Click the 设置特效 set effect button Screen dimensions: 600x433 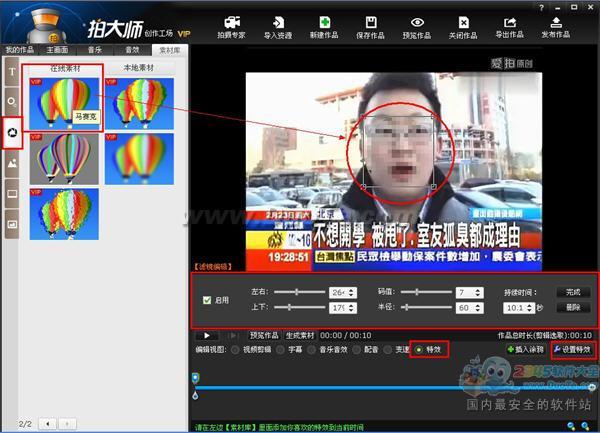(573, 350)
